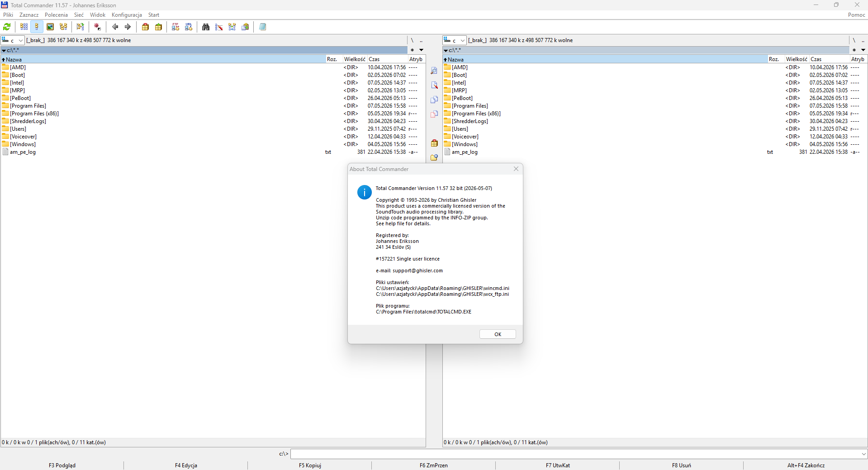Open the Polecenia menu
This screenshot has height=470, width=868.
click(x=56, y=15)
